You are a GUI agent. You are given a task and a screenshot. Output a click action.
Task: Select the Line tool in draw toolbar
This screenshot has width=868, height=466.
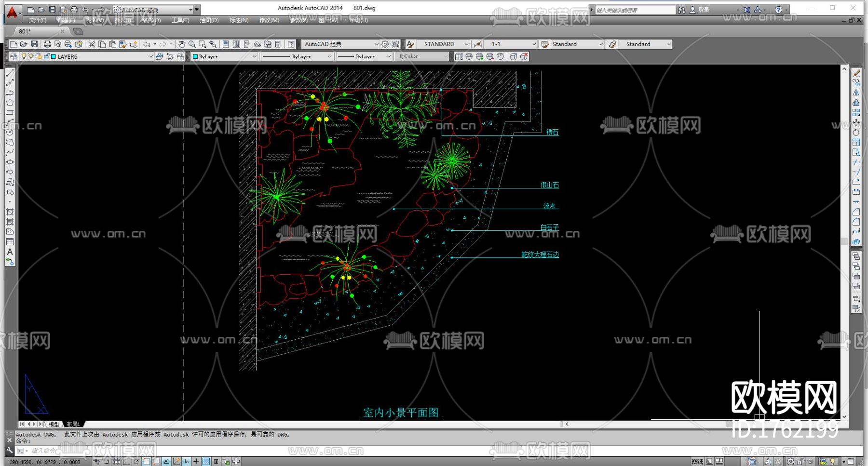point(10,73)
